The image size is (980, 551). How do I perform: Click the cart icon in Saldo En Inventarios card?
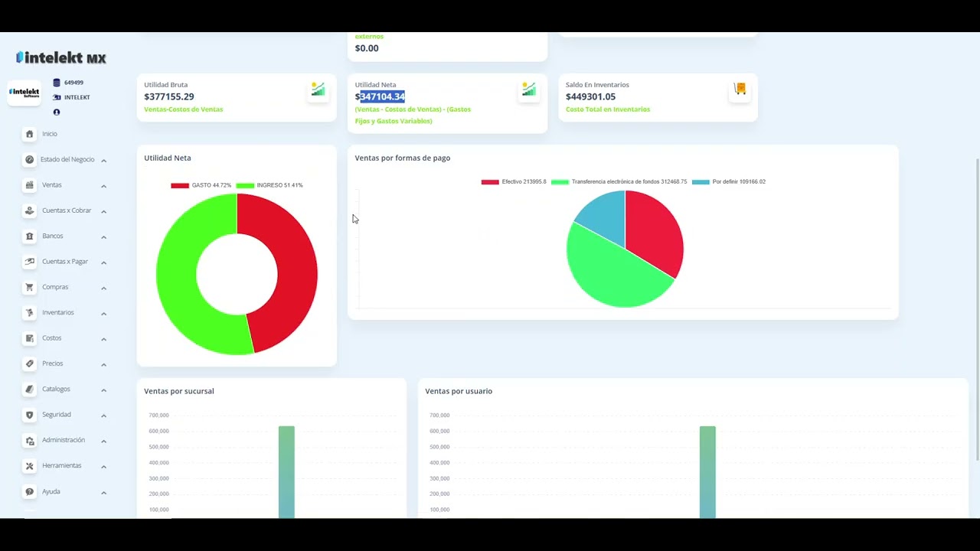point(740,90)
